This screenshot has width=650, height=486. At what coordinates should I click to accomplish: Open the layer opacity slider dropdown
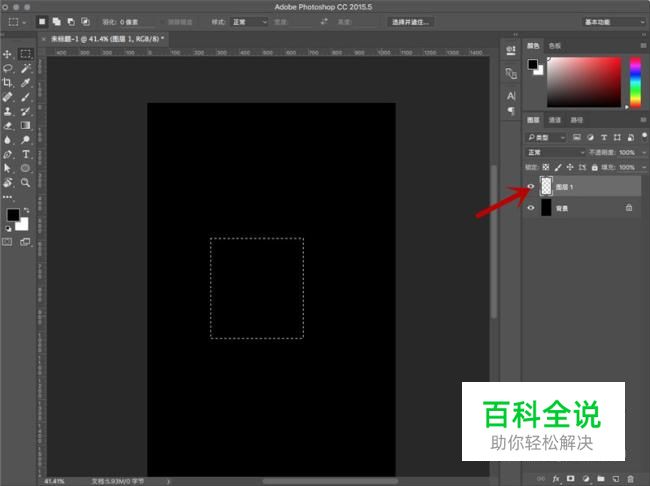coord(644,153)
